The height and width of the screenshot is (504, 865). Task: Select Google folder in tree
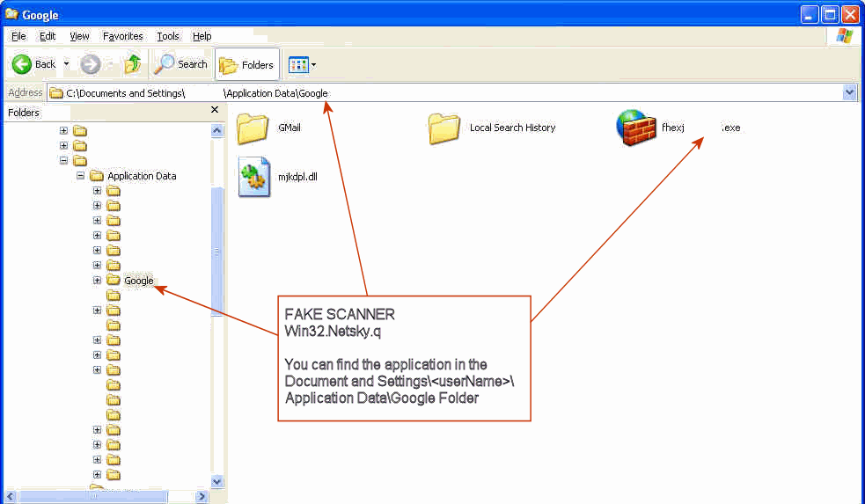tap(138, 281)
